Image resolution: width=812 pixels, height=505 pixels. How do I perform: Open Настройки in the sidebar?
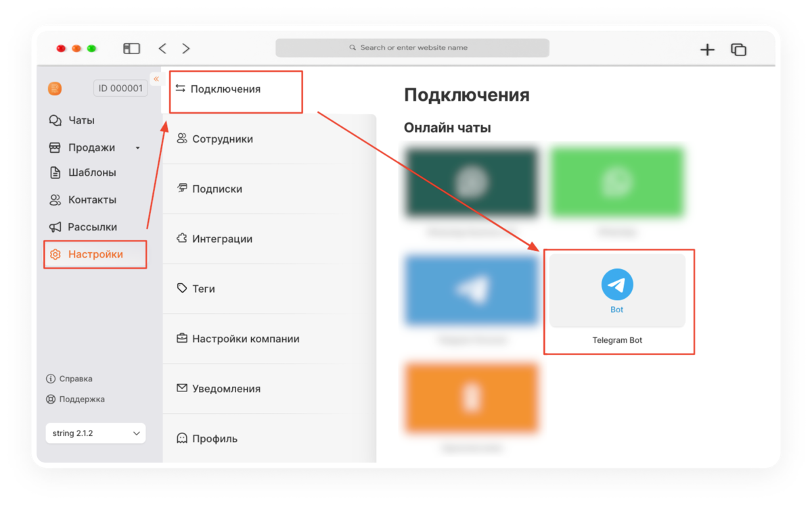(x=95, y=254)
